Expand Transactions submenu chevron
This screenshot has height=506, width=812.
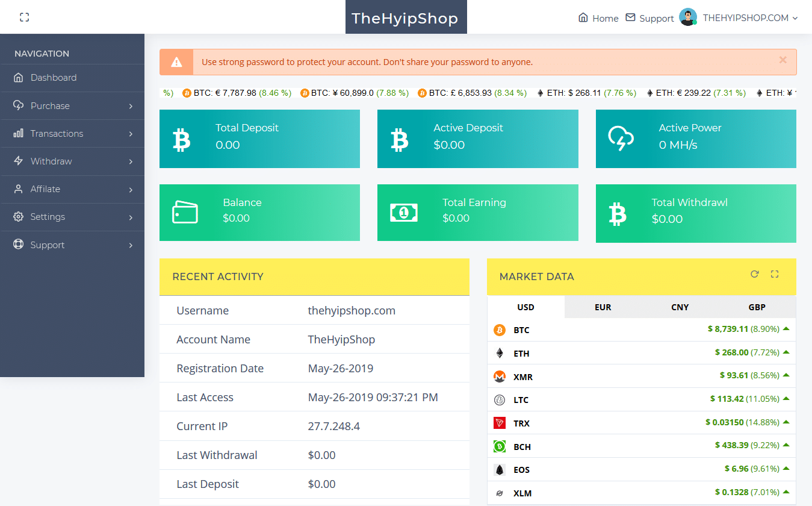coord(131,134)
